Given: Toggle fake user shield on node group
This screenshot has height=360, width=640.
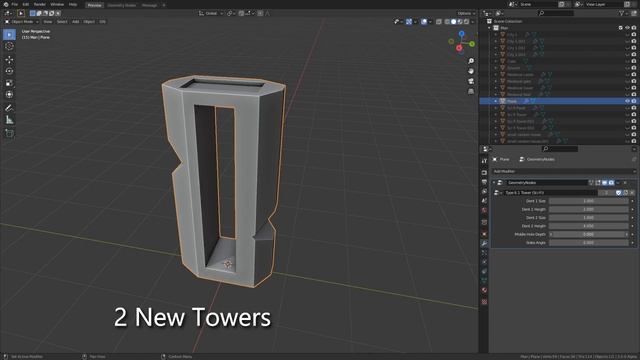Looking at the screenshot, I should click(x=618, y=193).
